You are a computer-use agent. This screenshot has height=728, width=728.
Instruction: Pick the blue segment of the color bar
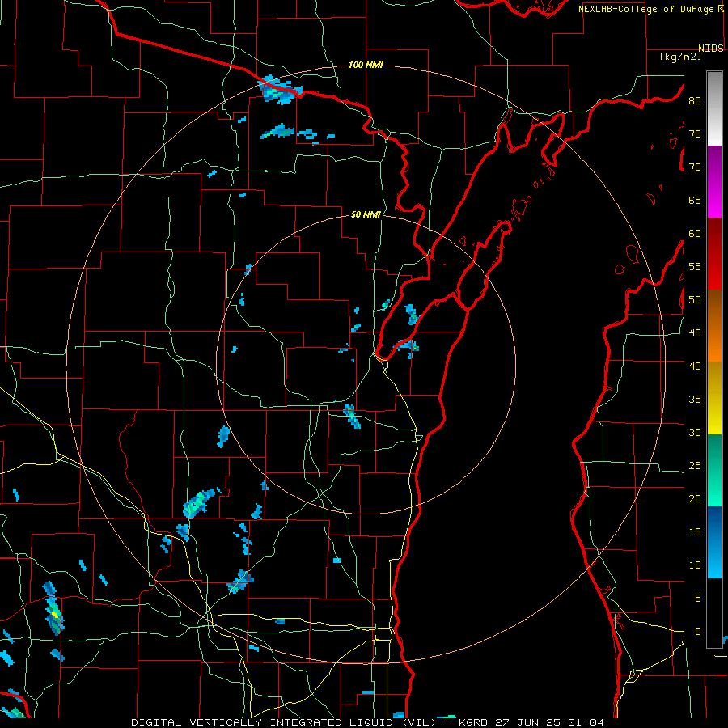[714, 542]
